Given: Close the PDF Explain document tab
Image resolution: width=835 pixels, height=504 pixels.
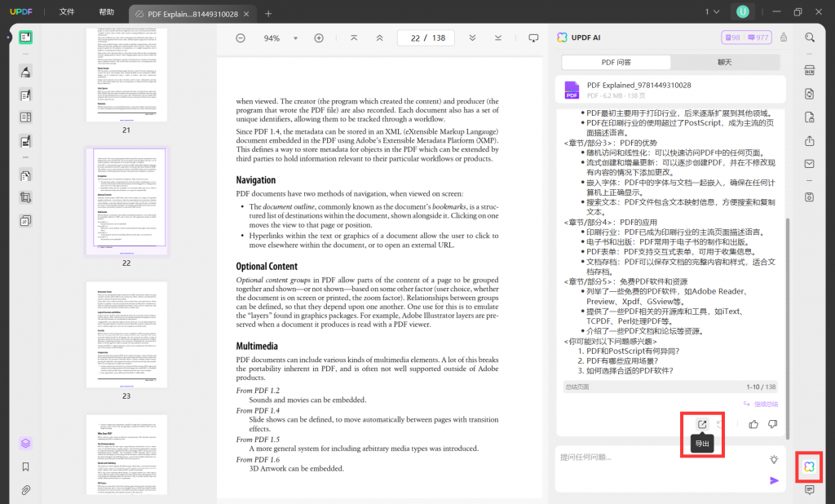Looking at the screenshot, I should click(246, 14).
